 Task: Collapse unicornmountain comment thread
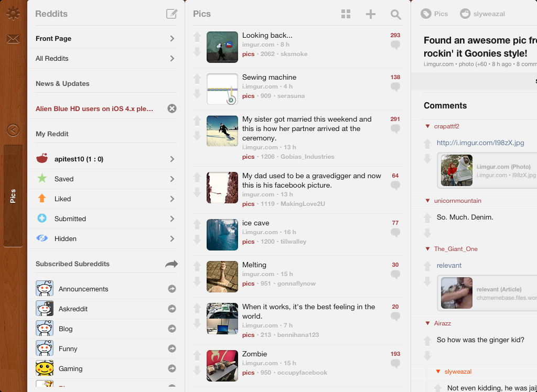coord(427,201)
